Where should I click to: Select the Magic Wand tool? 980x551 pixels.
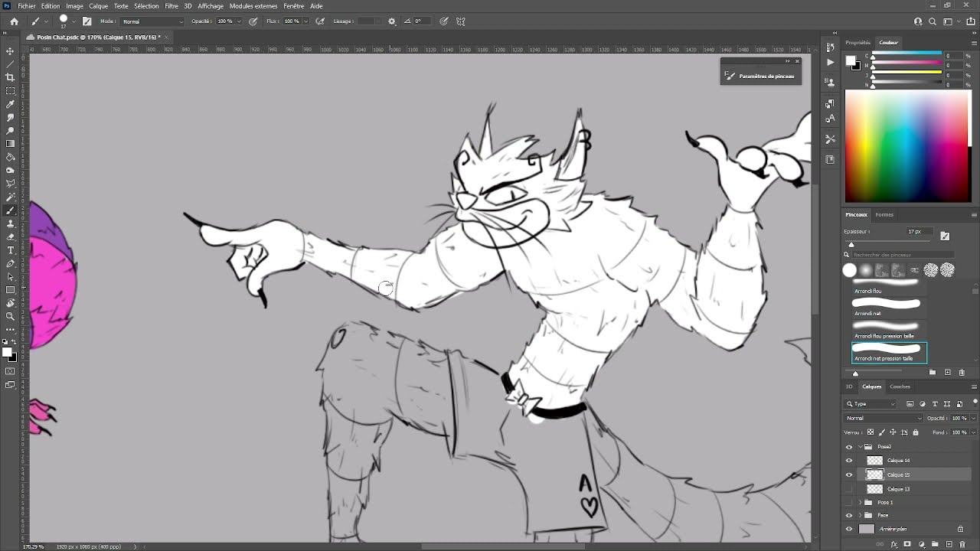10,197
